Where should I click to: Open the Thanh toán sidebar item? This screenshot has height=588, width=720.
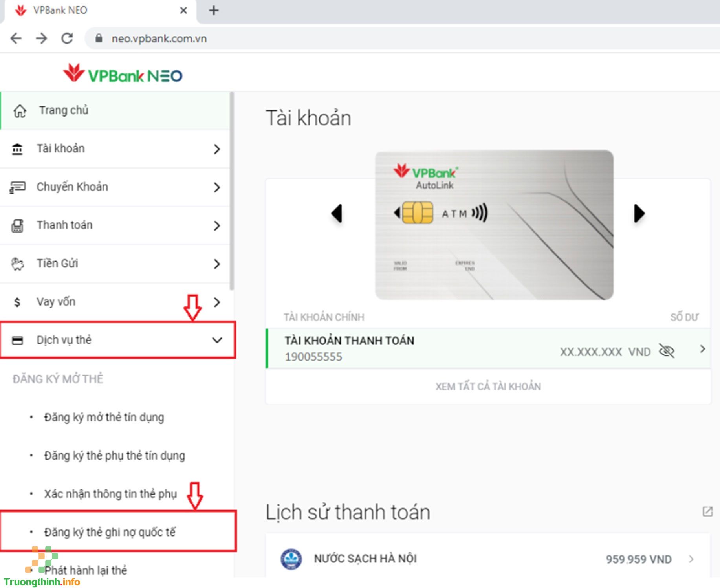tap(115, 225)
